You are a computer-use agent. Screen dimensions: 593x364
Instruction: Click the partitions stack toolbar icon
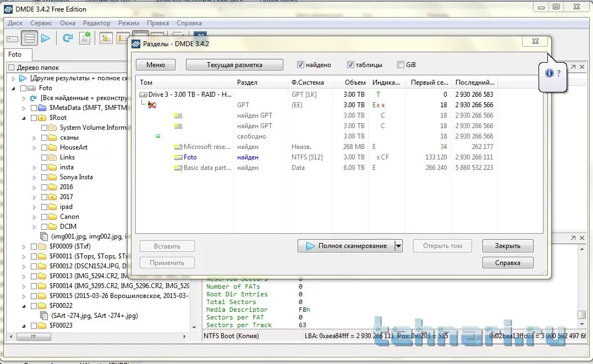tap(30, 38)
